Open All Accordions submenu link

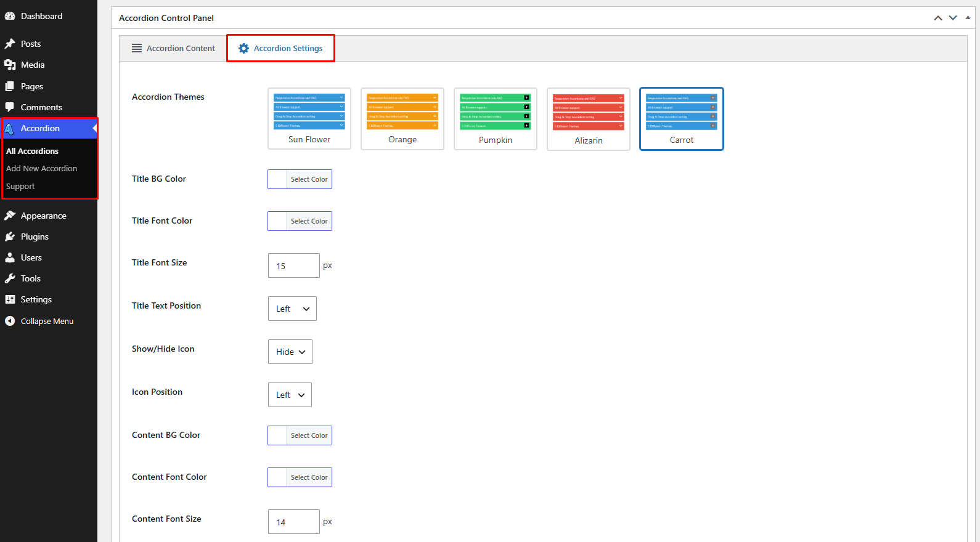click(x=32, y=151)
